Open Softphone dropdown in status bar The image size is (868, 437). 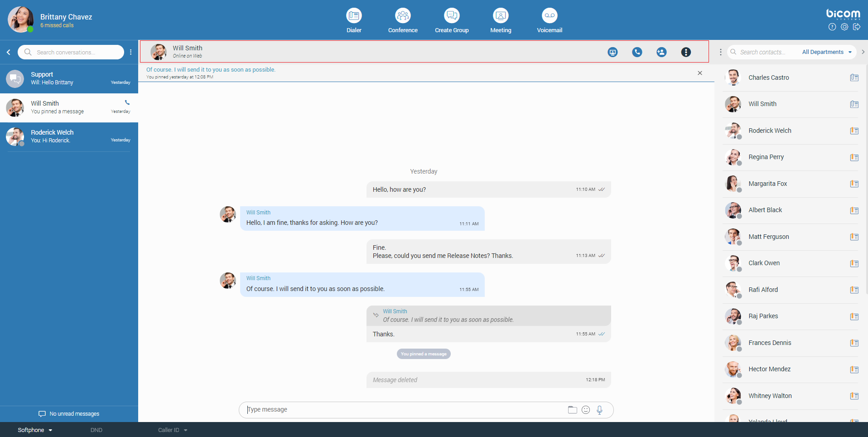click(x=35, y=430)
